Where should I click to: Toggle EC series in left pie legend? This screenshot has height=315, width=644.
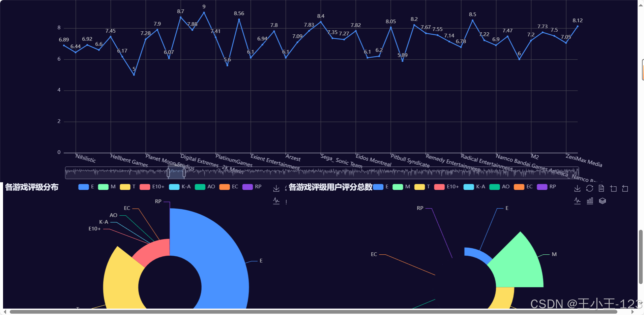(x=229, y=187)
